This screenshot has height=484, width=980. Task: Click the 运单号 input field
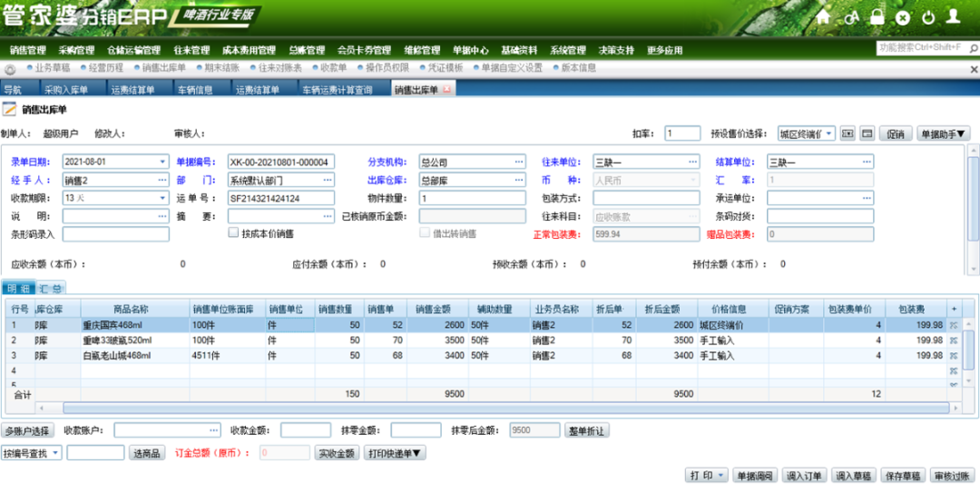[281, 198]
